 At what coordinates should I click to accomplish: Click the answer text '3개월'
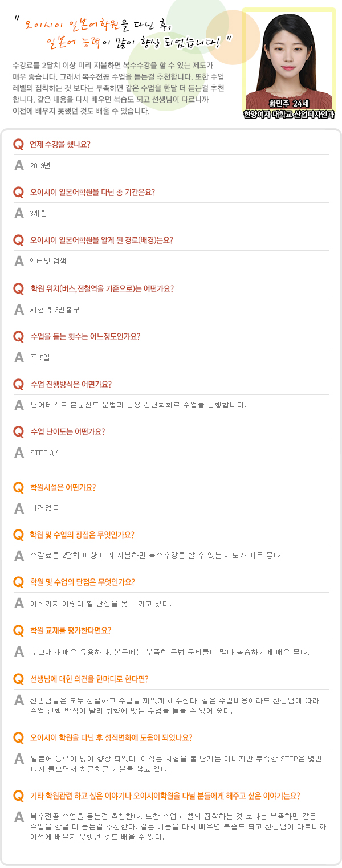click(x=39, y=214)
